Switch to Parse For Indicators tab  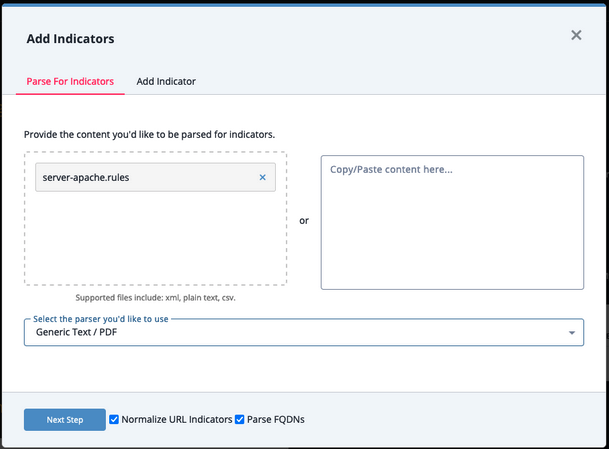pyautogui.click(x=70, y=82)
